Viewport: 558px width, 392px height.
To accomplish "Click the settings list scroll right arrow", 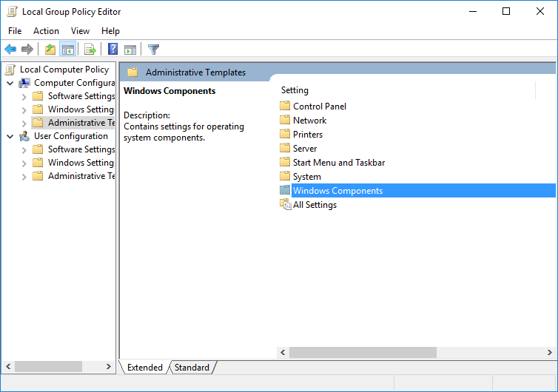I will point(549,353).
